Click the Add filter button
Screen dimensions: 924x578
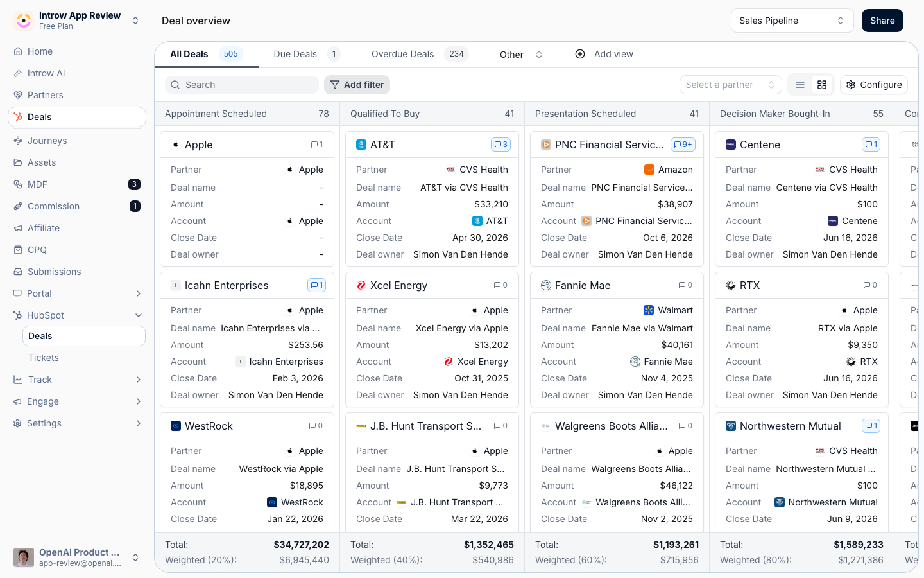point(357,85)
